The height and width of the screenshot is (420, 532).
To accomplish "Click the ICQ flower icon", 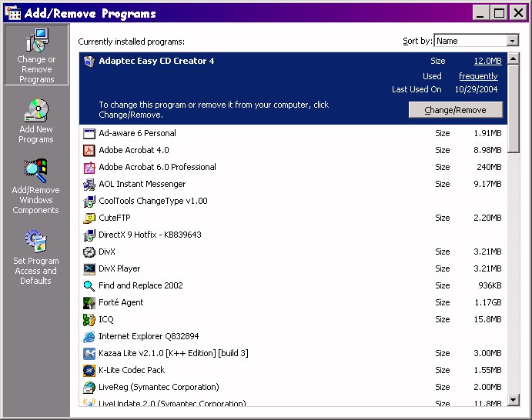I will tap(89, 320).
